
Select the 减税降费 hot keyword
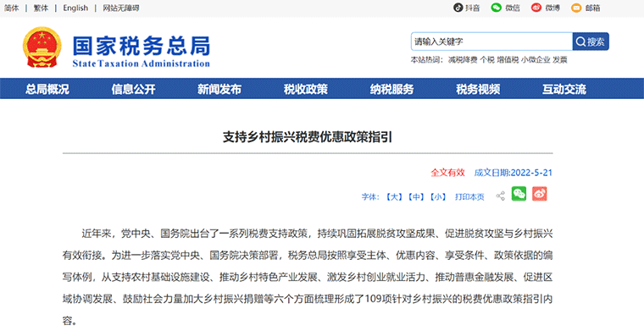(x=463, y=60)
